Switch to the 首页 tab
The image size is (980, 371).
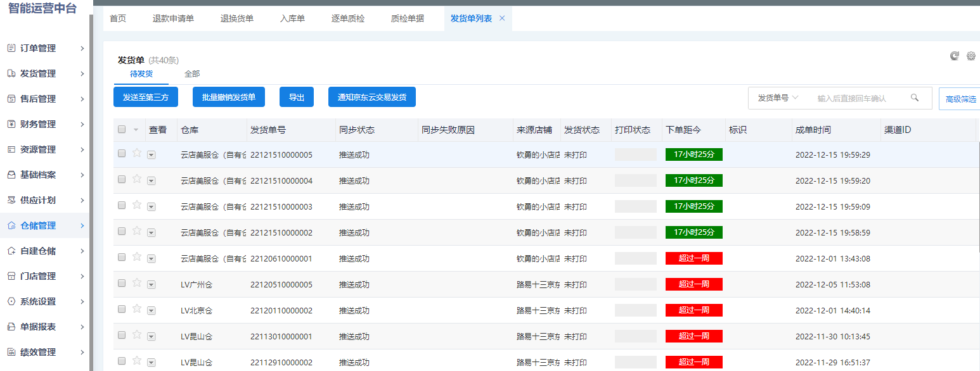(x=118, y=18)
